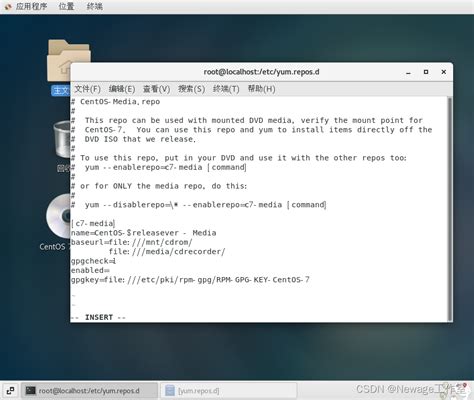
Task: Click the workspace switcher icon in bottom panel
Action: (10, 390)
